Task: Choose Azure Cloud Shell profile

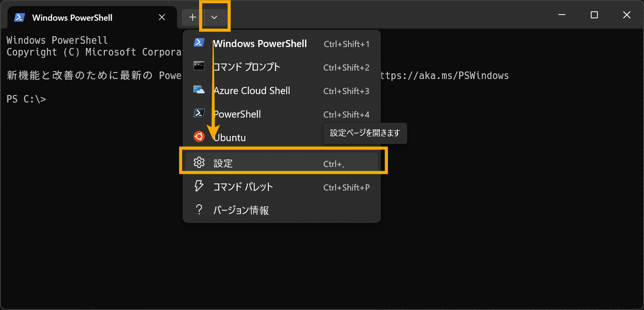Action: [x=282, y=91]
